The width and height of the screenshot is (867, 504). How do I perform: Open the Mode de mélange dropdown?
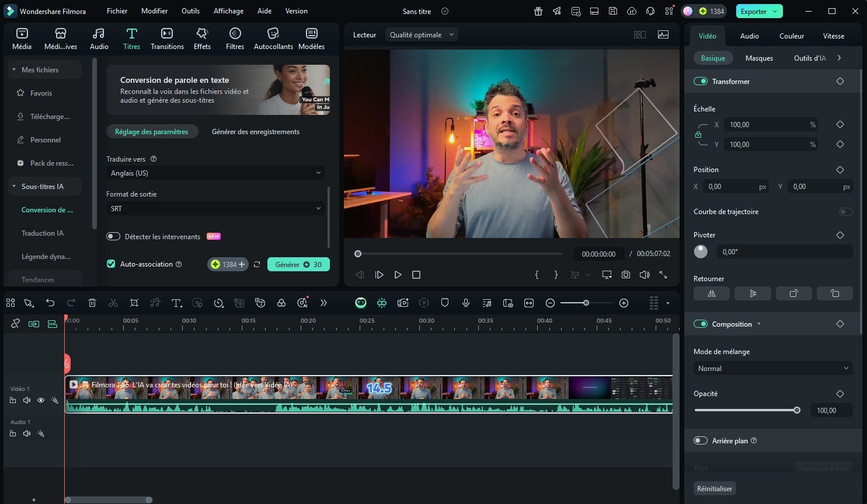(773, 369)
